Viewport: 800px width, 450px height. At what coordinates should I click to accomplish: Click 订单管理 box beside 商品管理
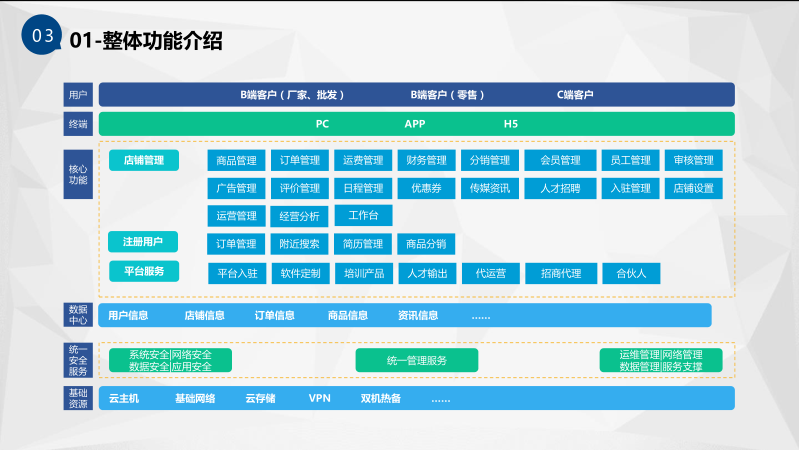point(299,160)
